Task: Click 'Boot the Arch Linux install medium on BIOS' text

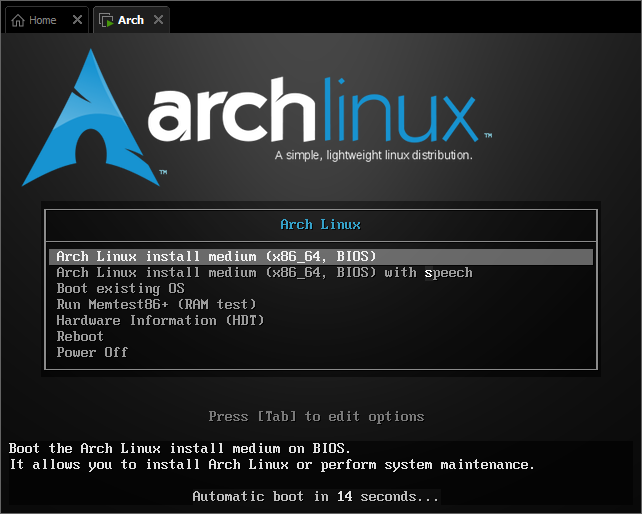Action: (180, 448)
